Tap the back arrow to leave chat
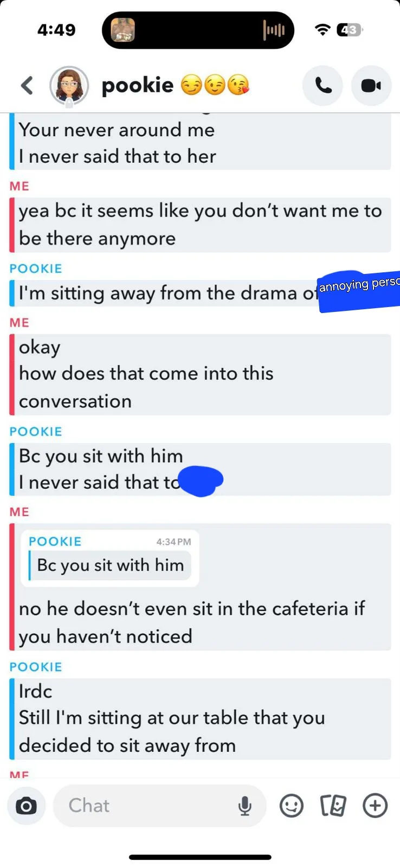The height and width of the screenshot is (868, 400). coord(27,86)
